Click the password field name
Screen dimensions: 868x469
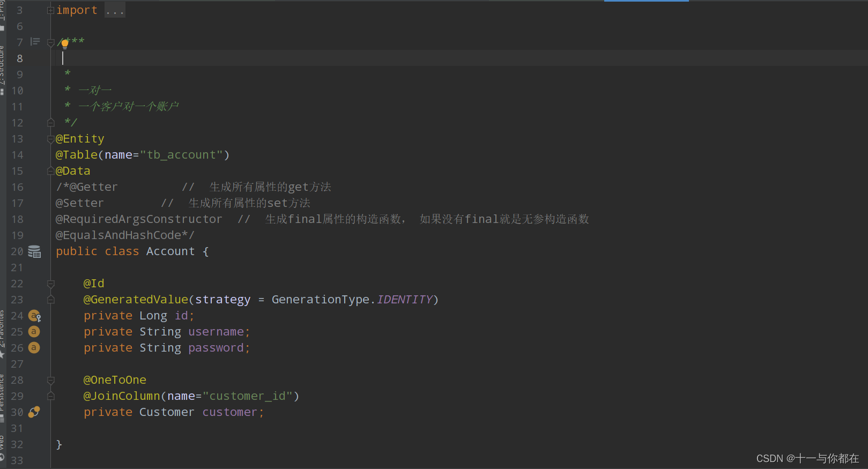216,348
